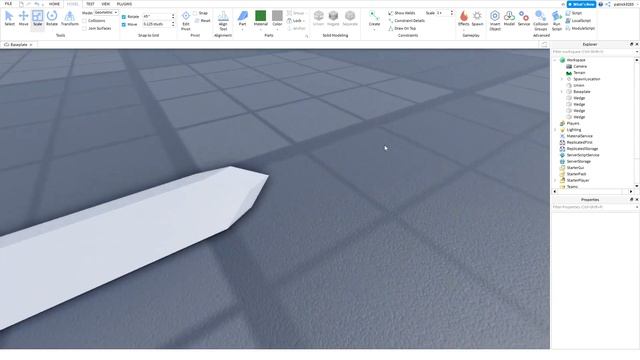Image resolution: width=640 pixels, height=360 pixels.
Task: Click Insert Object icon
Action: [495, 20]
